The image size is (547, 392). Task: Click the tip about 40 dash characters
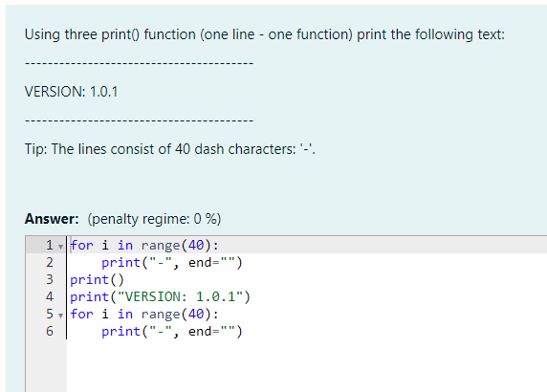point(170,149)
